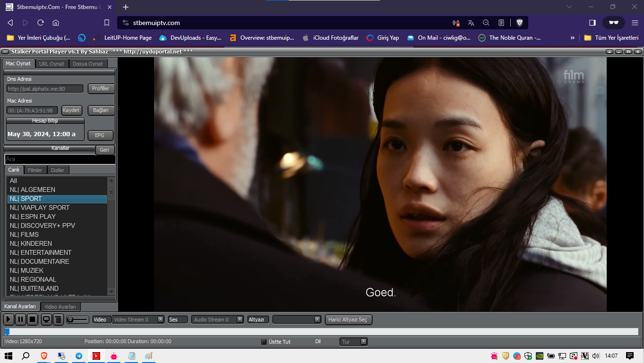
Task: Toggle the browser sidebar panel icon
Action: click(592, 23)
